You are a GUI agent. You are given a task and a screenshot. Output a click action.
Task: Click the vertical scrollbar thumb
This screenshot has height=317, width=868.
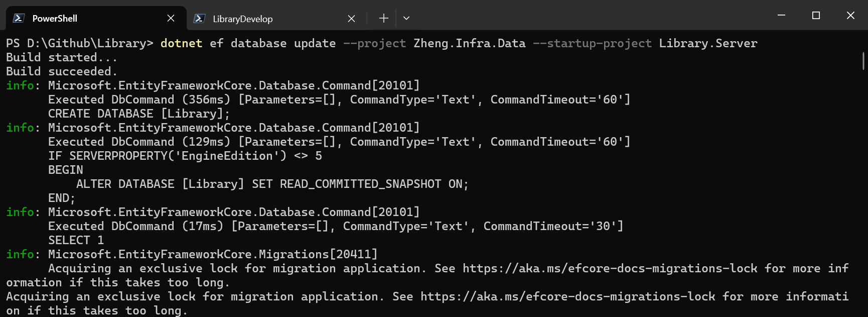coord(863,61)
